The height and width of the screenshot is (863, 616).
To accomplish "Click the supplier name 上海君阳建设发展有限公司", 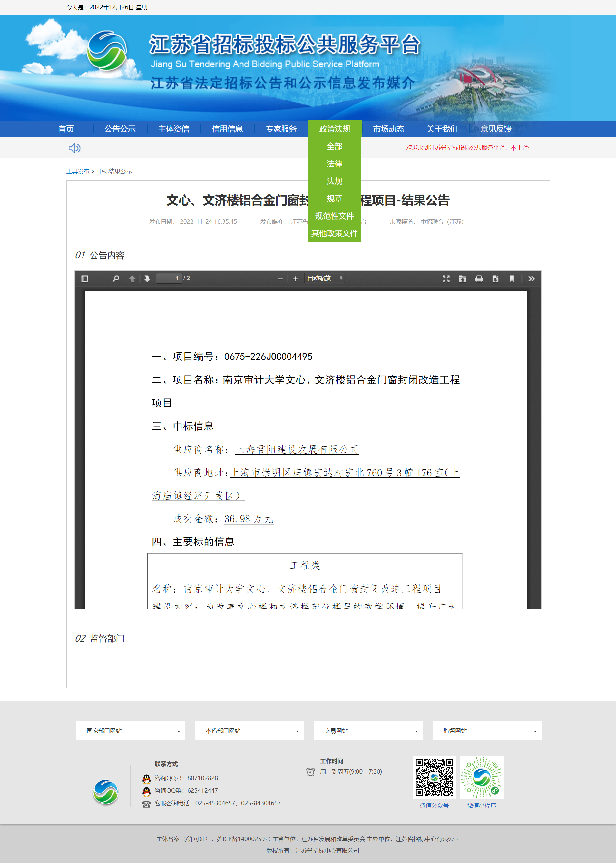I will click(x=297, y=449).
